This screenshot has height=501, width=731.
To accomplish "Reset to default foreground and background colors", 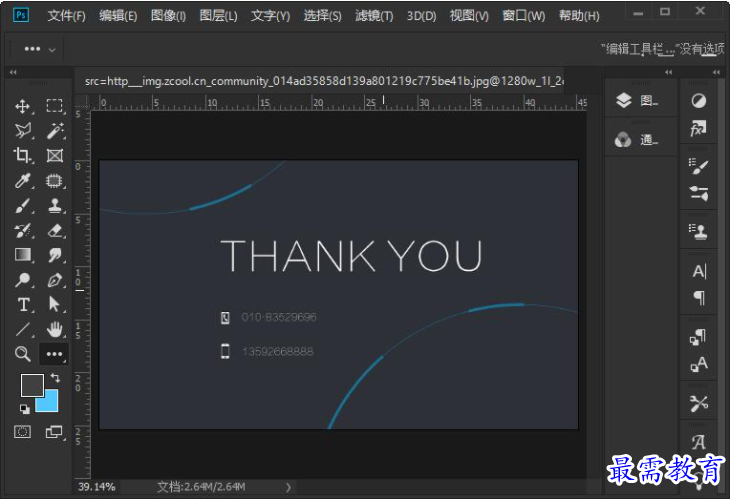I will (x=25, y=409).
